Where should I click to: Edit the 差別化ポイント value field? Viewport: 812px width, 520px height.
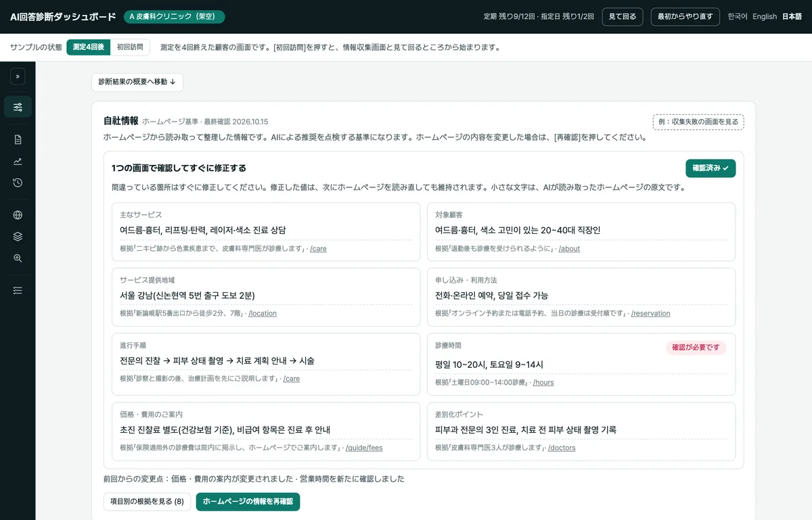click(581, 430)
